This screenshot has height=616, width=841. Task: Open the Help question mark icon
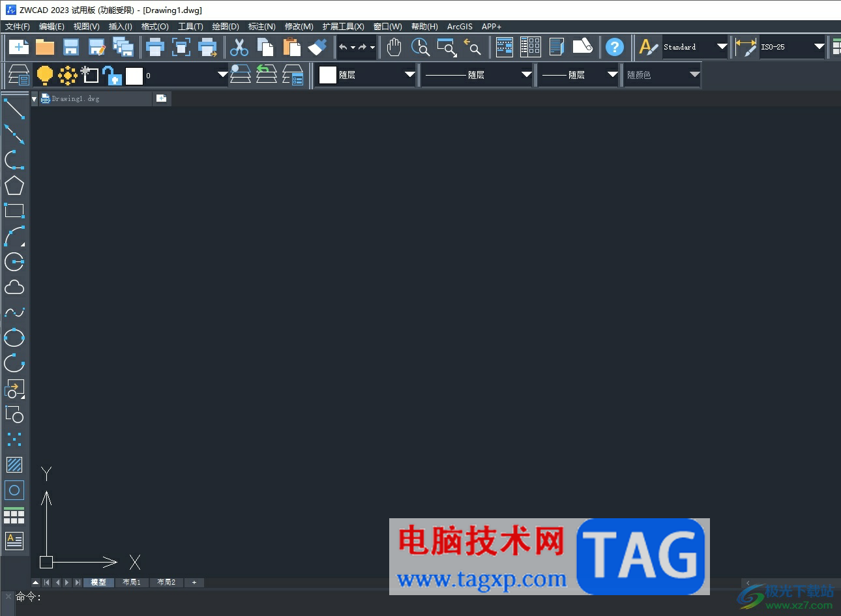(x=614, y=47)
